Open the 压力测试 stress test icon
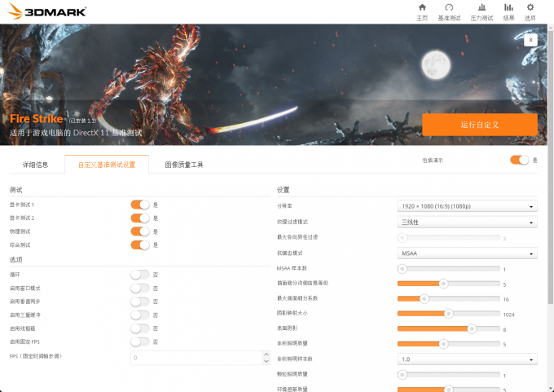Screen dimensions: 554x392 [481, 12]
